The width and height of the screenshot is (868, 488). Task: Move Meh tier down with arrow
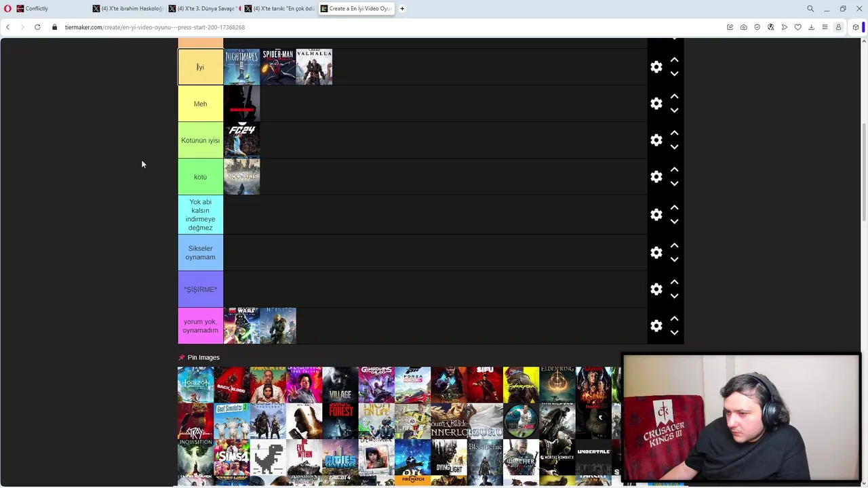click(674, 110)
